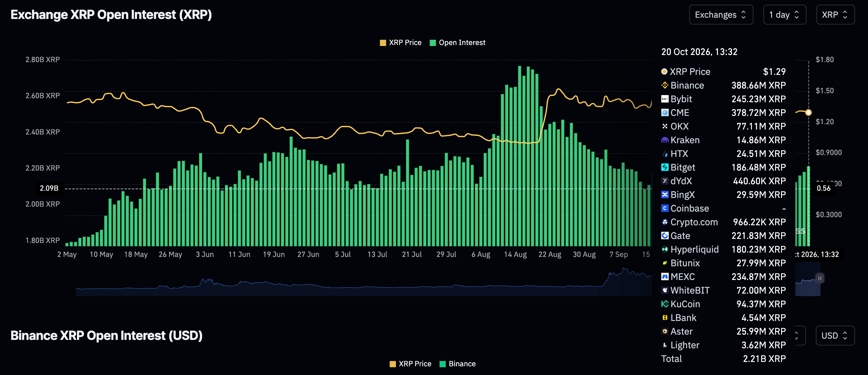Open the XRP unit dropdown
Screen dimensions: 868x375
[835, 15]
